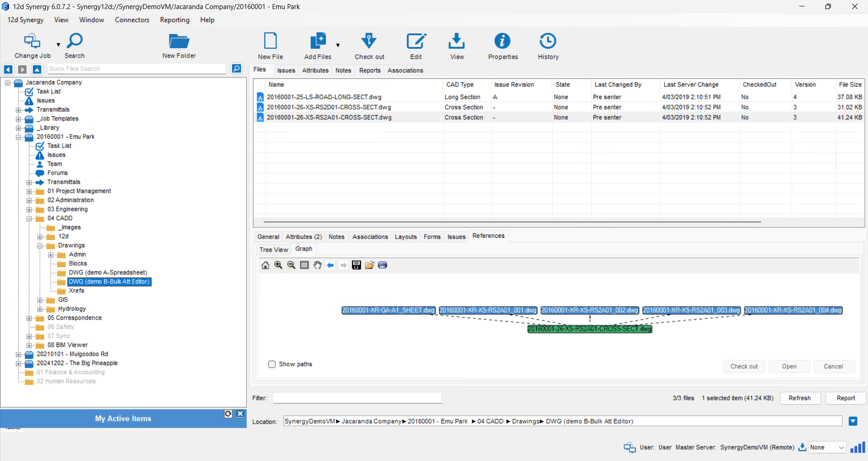Open the Add Files dropdown arrow
This screenshot has width=868, height=461.
point(338,45)
